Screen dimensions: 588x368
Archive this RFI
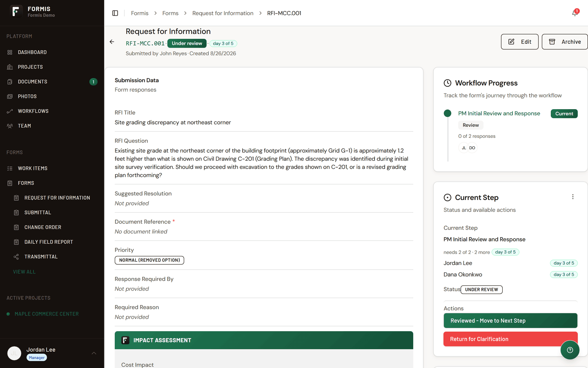(565, 42)
